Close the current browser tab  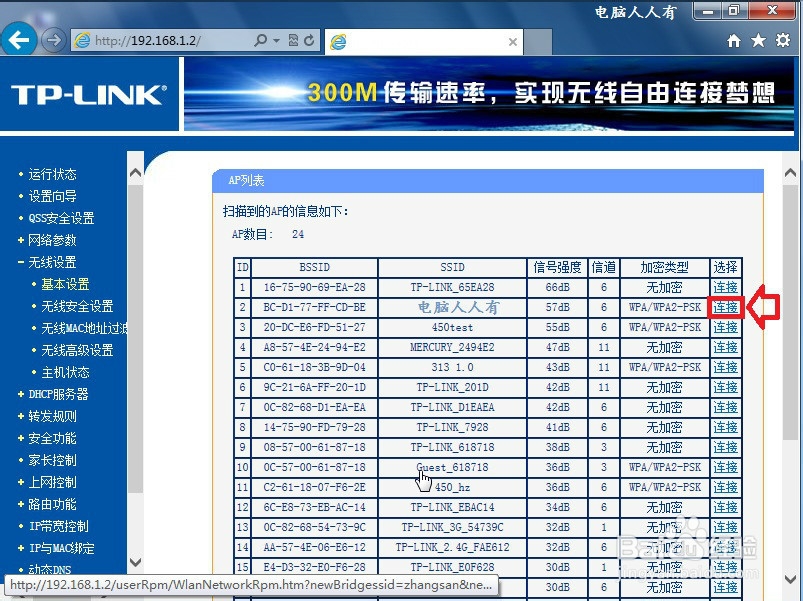pyautogui.click(x=512, y=42)
